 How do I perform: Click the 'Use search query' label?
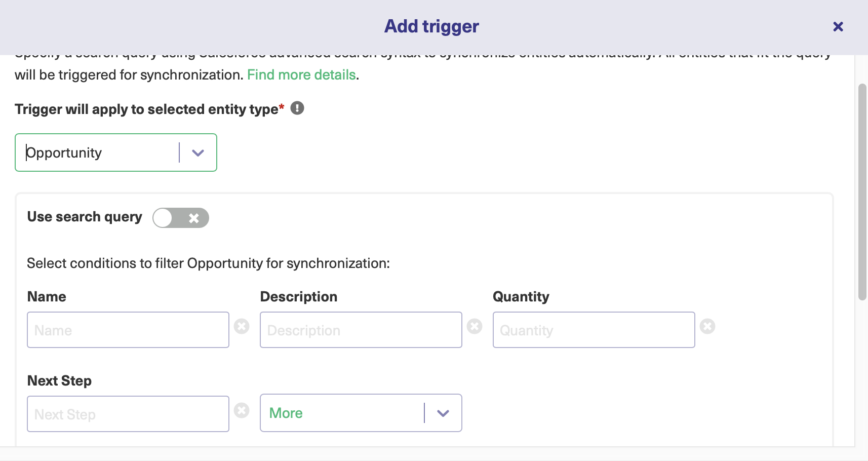(85, 217)
